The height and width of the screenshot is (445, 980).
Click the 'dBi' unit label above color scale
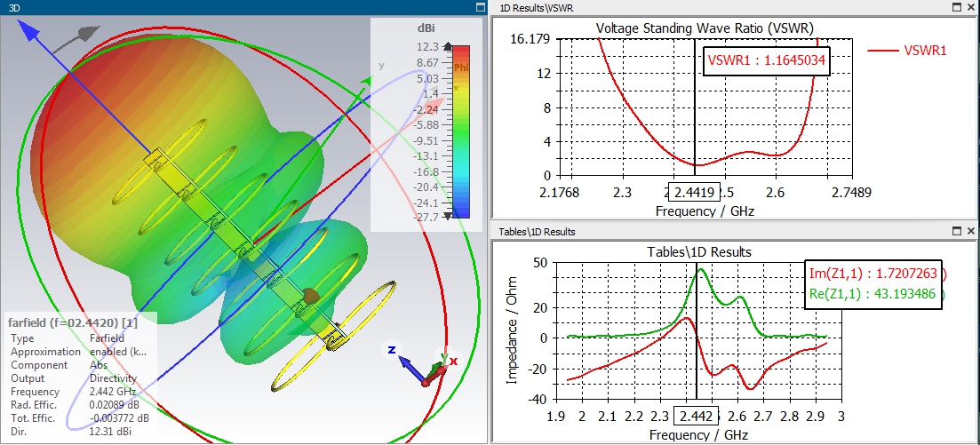(426, 28)
